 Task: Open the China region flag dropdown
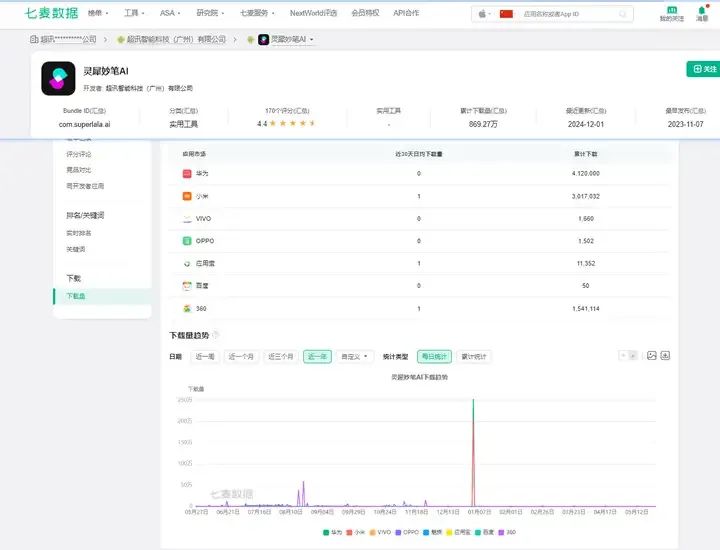click(x=508, y=14)
